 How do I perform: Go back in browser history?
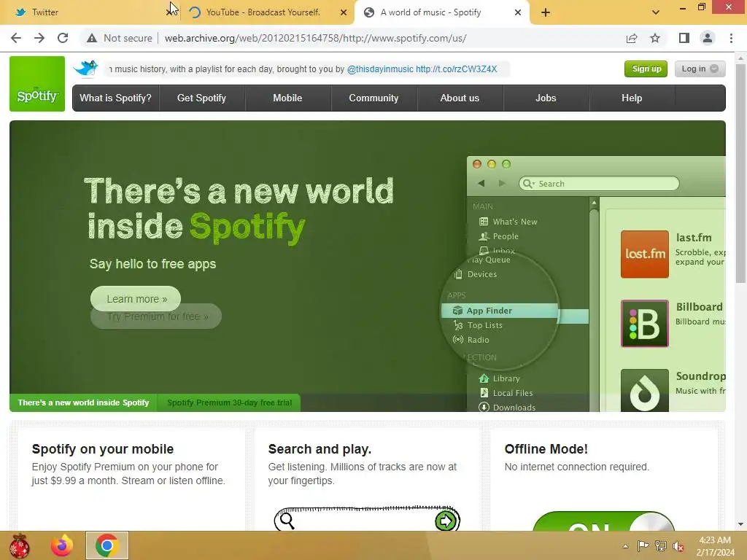point(16,38)
